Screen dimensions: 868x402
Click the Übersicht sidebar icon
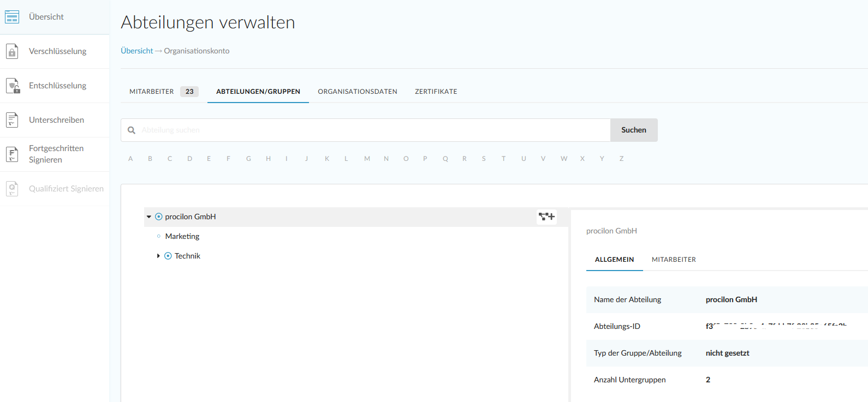pyautogui.click(x=12, y=17)
